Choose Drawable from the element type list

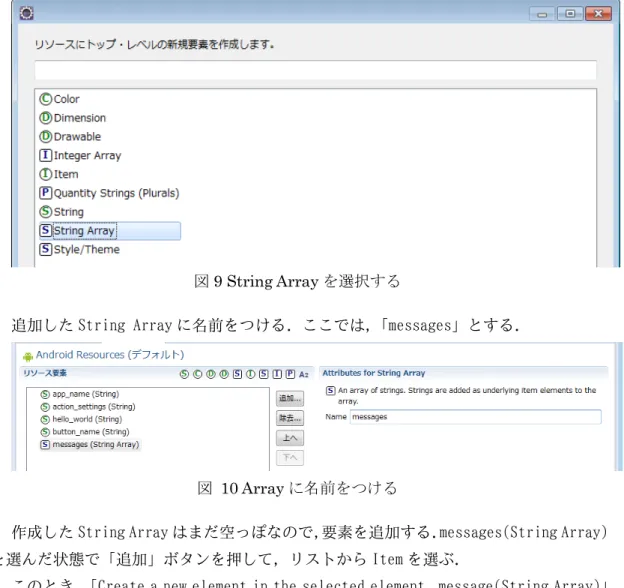[70, 136]
